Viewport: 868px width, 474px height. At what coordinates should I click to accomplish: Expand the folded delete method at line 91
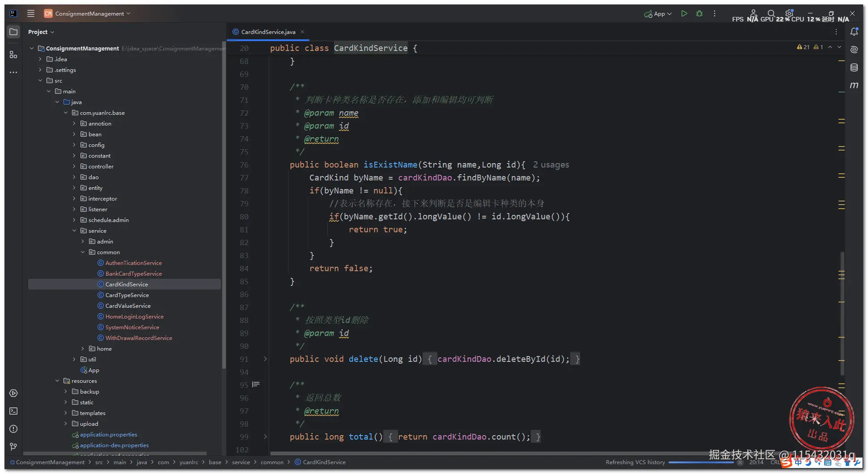[x=265, y=359]
